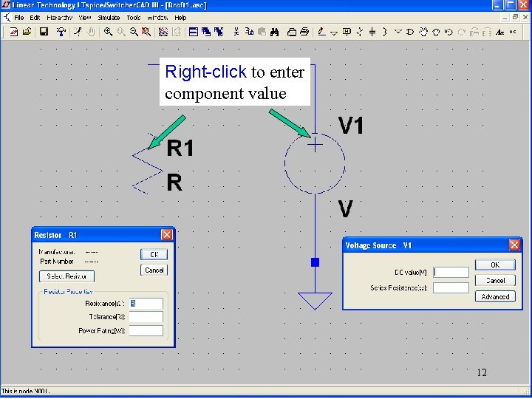Click the New Schematic toolbar icon
Viewport: 532px width, 399px height.
click(14, 32)
